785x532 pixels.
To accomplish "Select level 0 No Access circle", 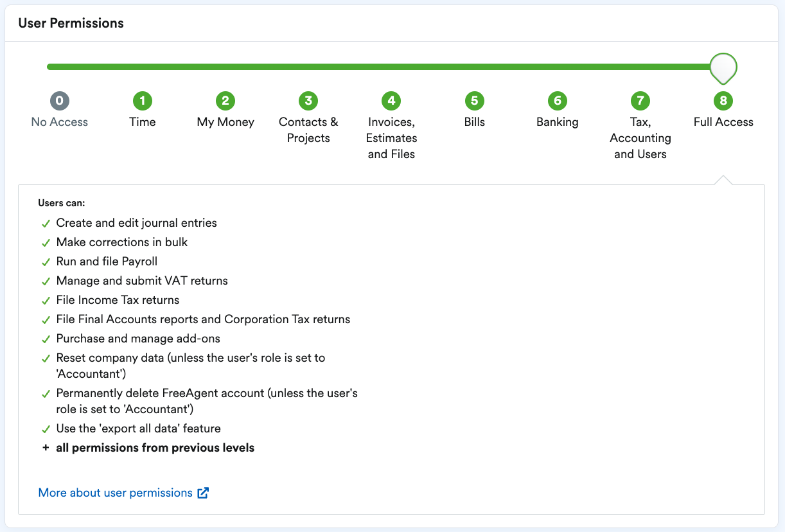I will (59, 101).
